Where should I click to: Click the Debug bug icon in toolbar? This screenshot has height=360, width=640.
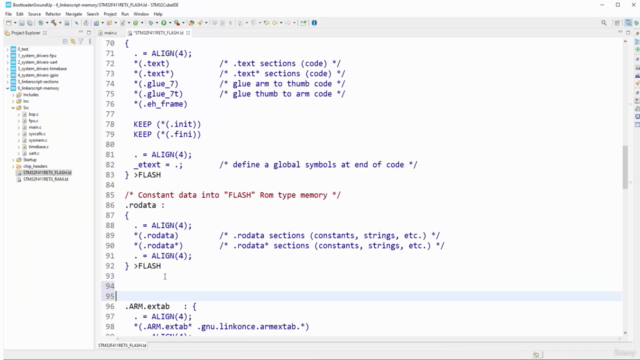(151, 23)
